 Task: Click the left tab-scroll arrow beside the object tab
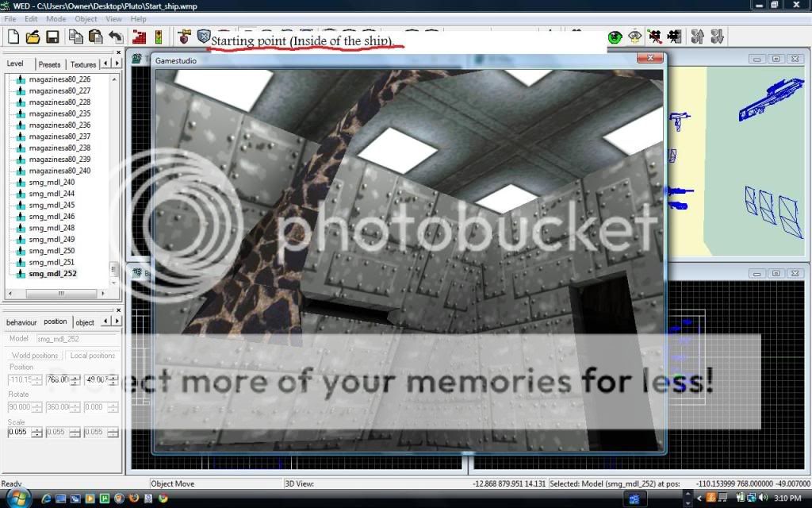(105, 321)
